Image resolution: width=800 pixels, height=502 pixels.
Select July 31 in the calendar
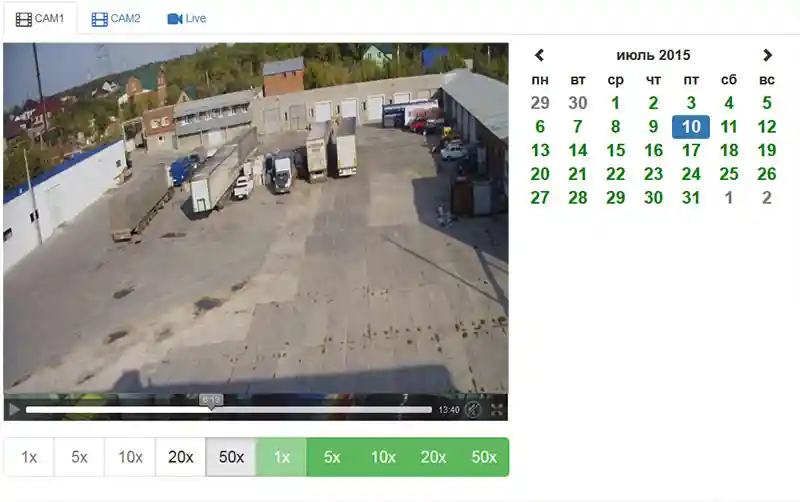(x=691, y=198)
